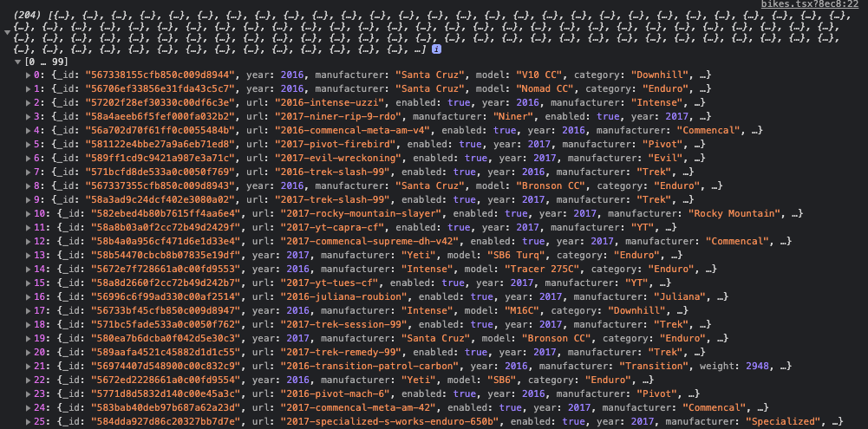Click weight value 2948 in row 21
Image resolution: width=868 pixels, height=429 pixels.
[757, 366]
